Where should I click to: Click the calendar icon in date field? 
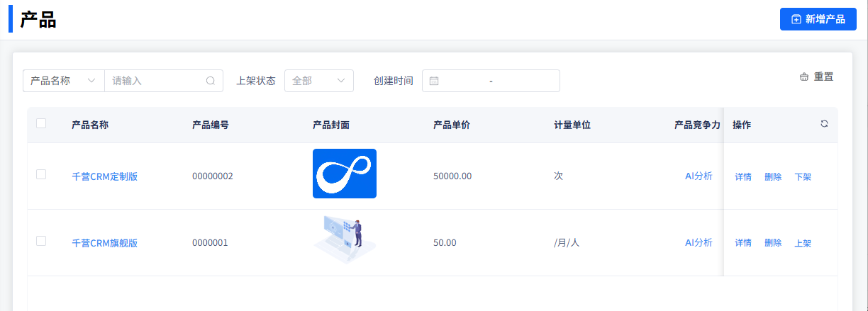pyautogui.click(x=434, y=81)
